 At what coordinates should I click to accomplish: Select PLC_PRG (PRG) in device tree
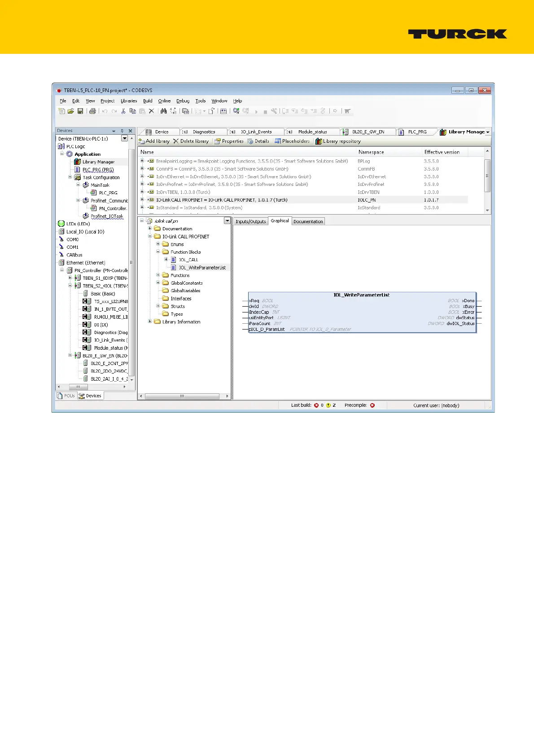(98, 170)
